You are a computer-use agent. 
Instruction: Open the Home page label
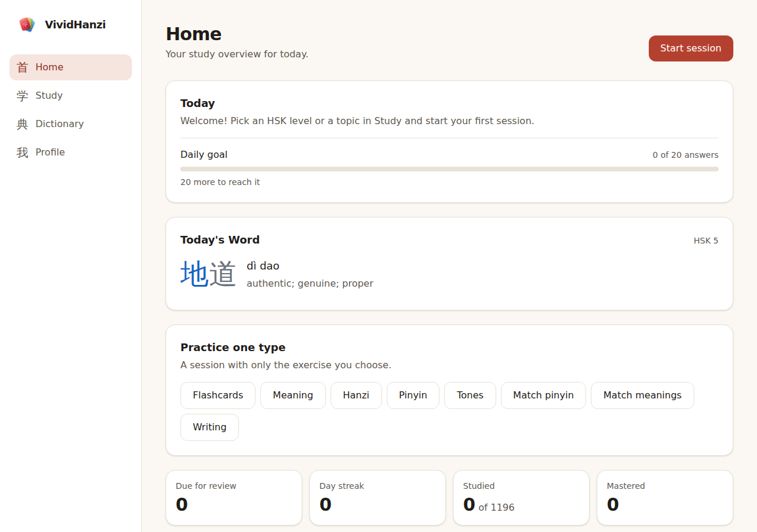(x=49, y=67)
